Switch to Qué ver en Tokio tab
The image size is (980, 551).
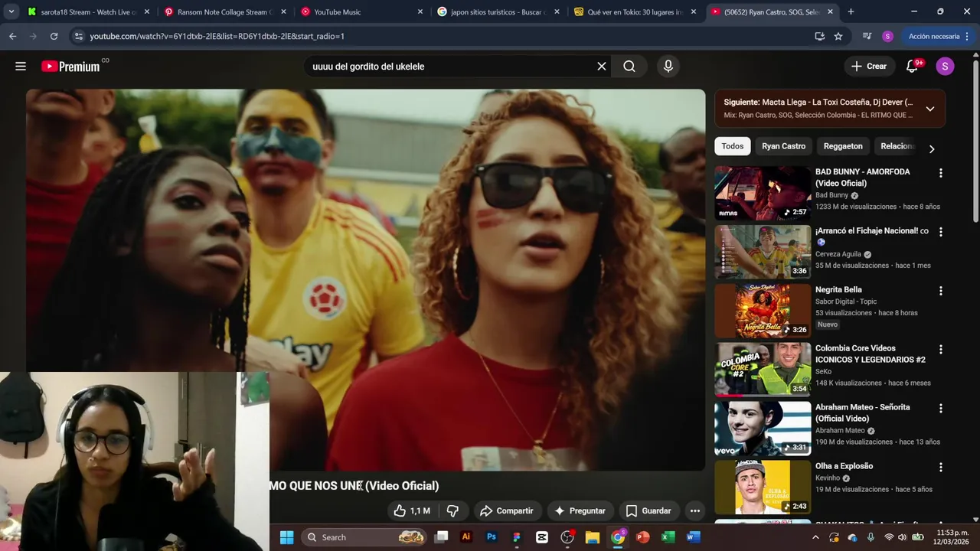(x=634, y=12)
